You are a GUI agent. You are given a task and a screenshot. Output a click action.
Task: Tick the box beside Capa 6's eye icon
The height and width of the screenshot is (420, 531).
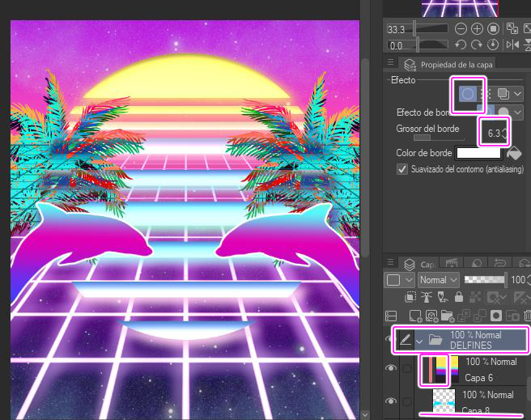407,368
